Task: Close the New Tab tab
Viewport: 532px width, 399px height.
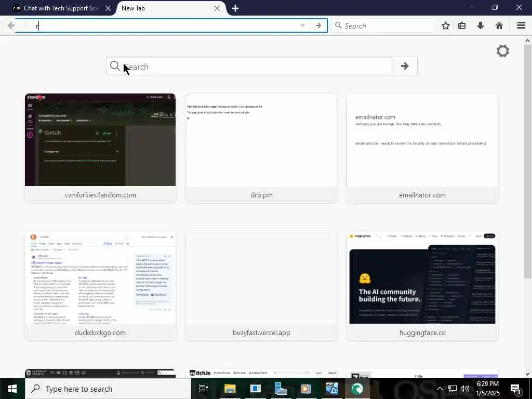Action: [x=217, y=8]
